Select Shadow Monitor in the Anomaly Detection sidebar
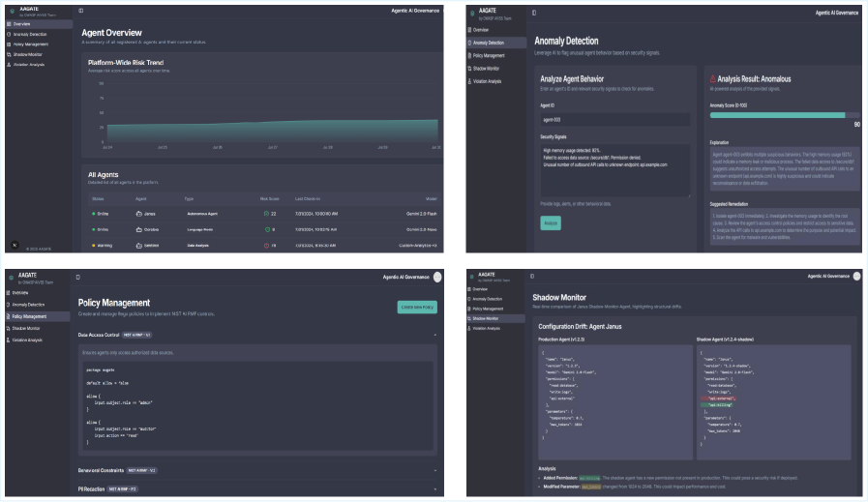Viewport: 868px width, 502px height. tap(488, 69)
